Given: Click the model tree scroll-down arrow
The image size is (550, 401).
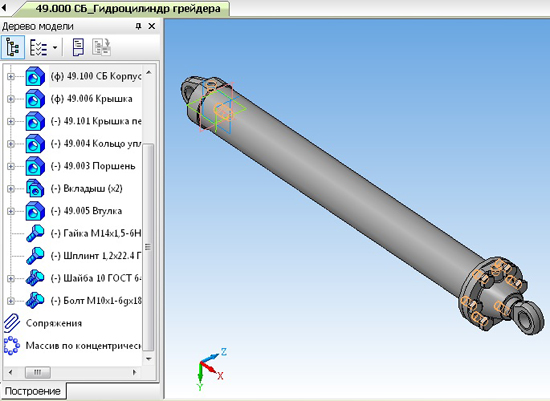Looking at the screenshot, I should pos(149,359).
